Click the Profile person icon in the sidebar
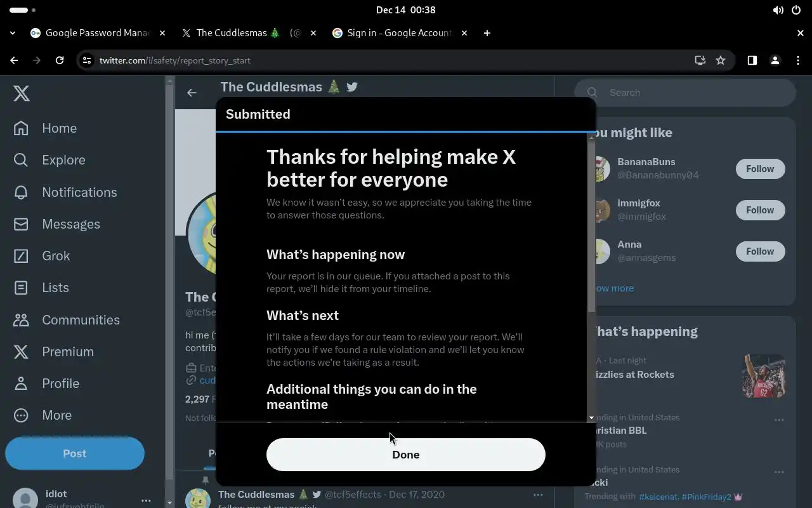Image resolution: width=812 pixels, height=508 pixels. pos(21,383)
